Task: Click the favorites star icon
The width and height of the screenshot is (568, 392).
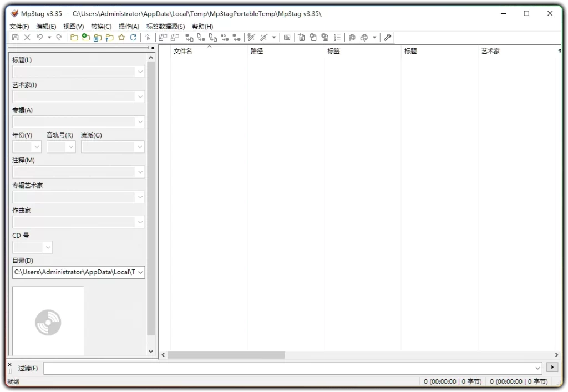Action: [x=121, y=37]
